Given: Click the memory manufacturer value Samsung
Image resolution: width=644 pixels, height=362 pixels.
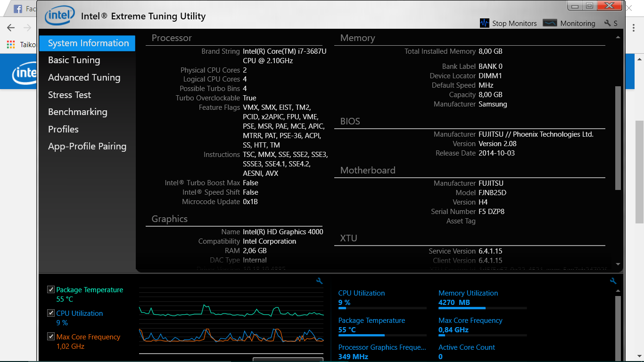Looking at the screenshot, I should pyautogui.click(x=493, y=104).
